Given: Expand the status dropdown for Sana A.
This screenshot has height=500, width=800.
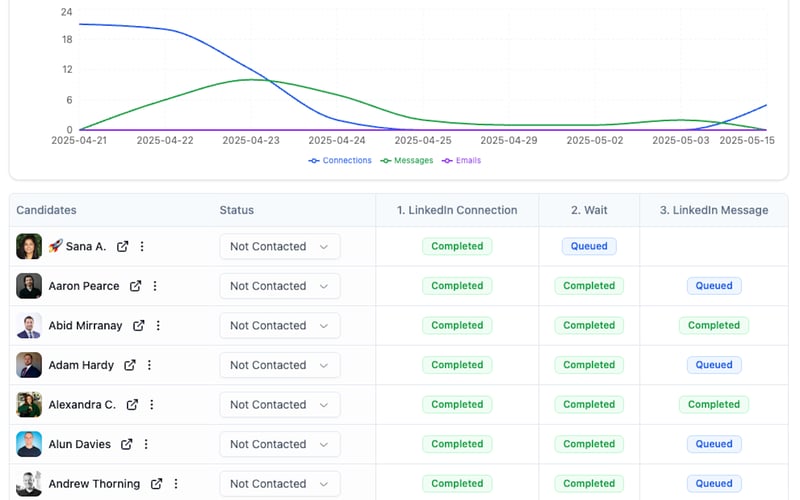Looking at the screenshot, I should (x=280, y=246).
